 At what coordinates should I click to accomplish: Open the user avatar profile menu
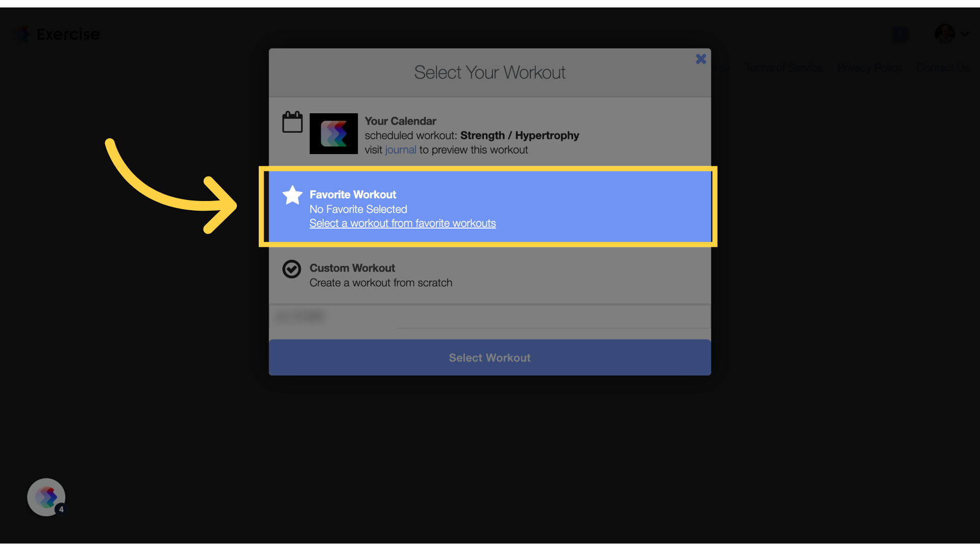[945, 34]
